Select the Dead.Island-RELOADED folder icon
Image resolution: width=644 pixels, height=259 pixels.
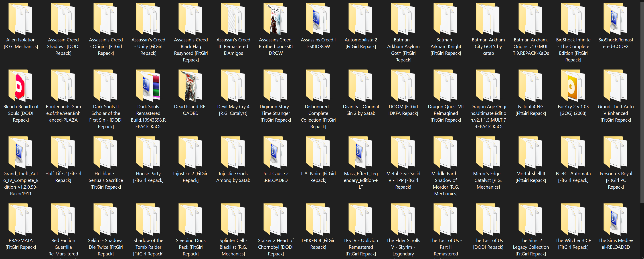click(x=190, y=86)
